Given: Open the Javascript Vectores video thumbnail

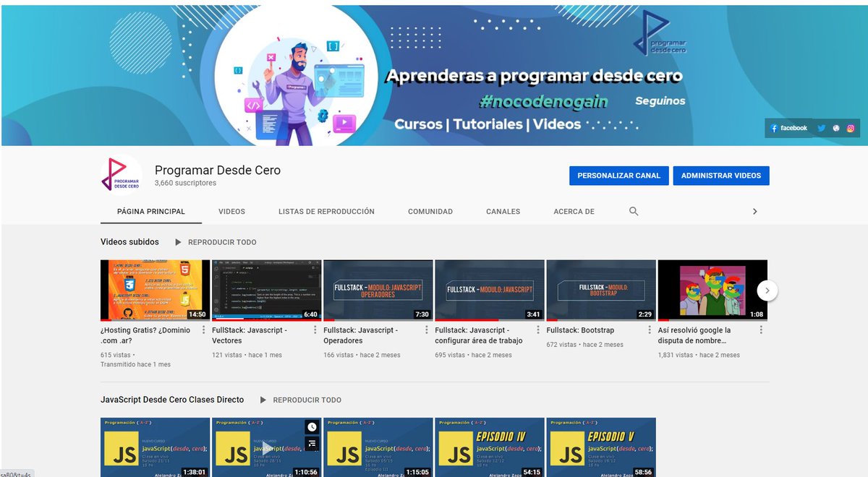Looking at the screenshot, I should coord(267,291).
